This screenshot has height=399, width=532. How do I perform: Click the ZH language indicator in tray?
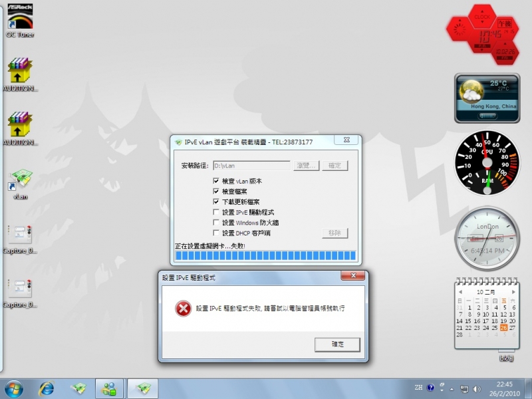[419, 388]
